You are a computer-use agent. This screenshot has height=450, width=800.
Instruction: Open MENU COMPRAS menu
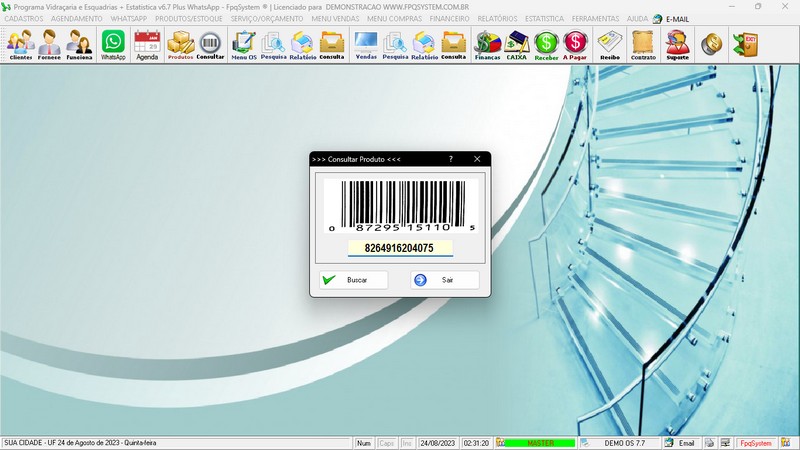394,18
